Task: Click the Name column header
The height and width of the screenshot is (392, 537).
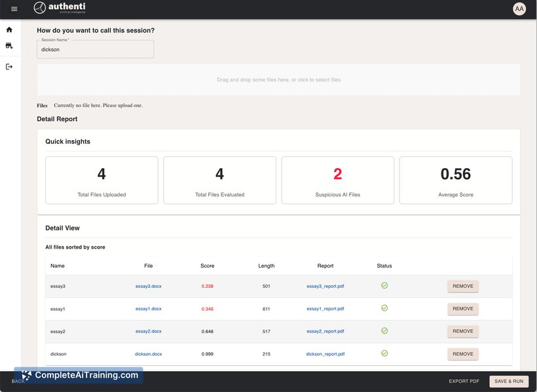Action: (58, 266)
